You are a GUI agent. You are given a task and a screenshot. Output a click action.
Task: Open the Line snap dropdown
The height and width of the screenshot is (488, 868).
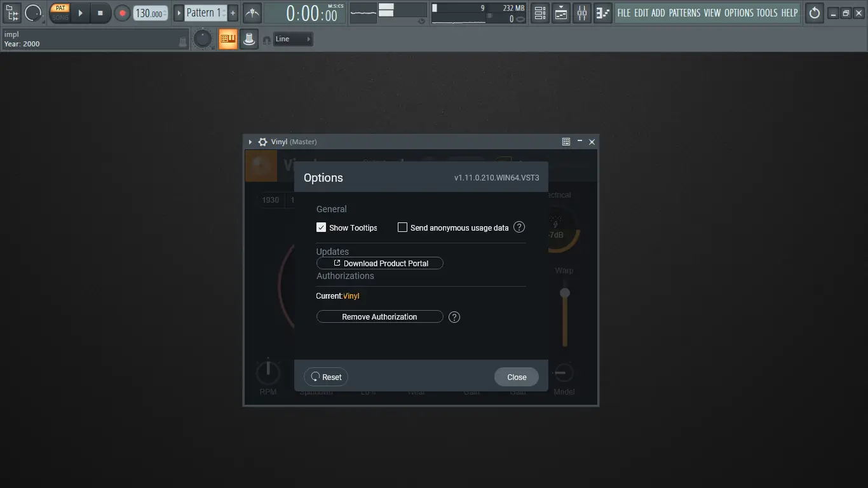click(293, 39)
